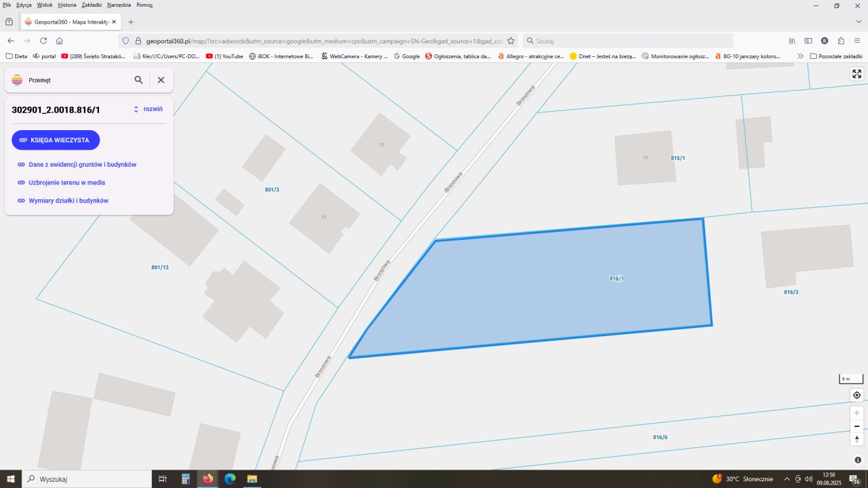
Task: Open Firefox from the taskbar
Action: (208, 479)
